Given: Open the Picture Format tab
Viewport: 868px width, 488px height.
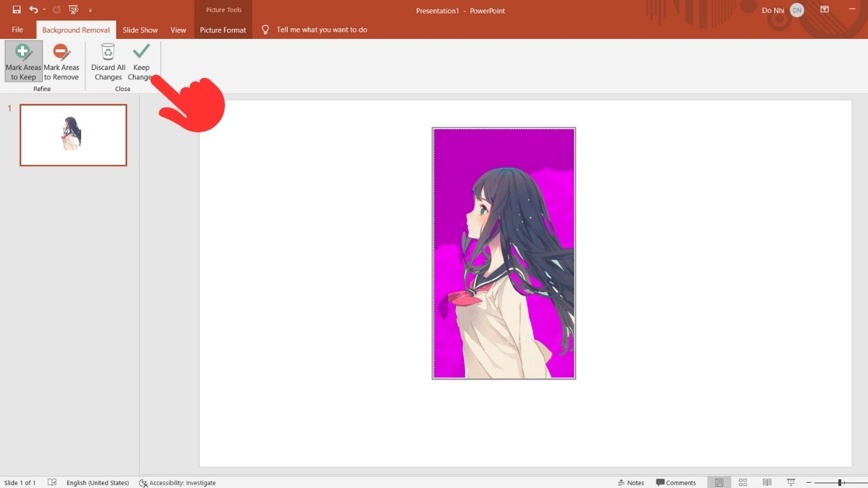Looking at the screenshot, I should click(223, 30).
